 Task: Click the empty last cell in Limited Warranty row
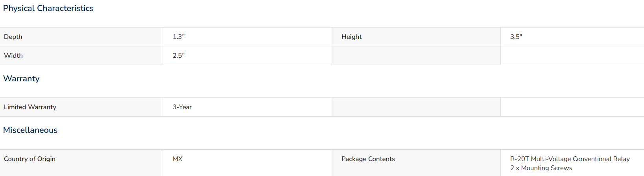click(572, 107)
